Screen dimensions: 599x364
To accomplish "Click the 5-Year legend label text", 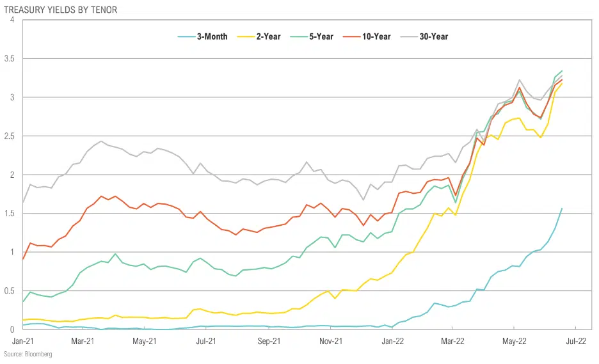I will coord(320,36).
